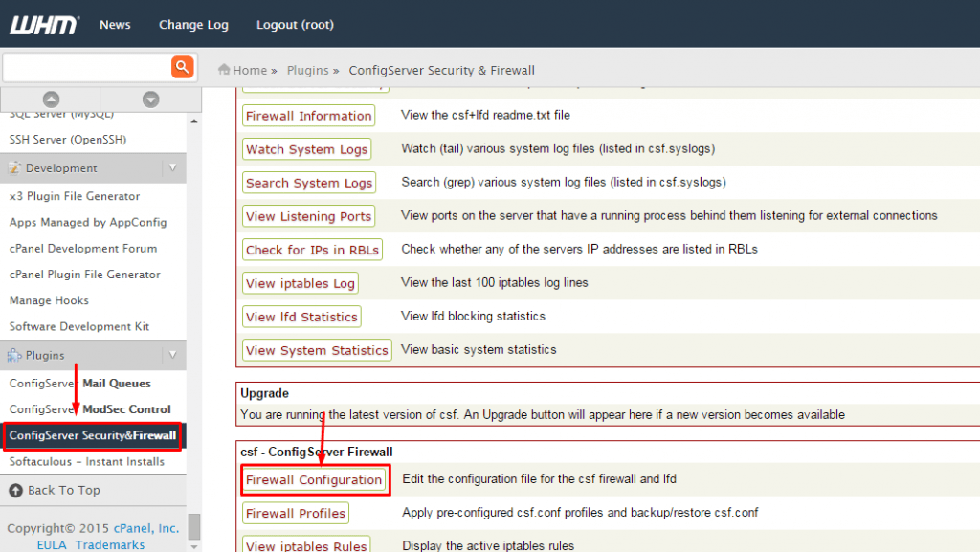Image resolution: width=980 pixels, height=552 pixels.
Task: Click 'Display the active iptables rules' text
Action: [488, 545]
